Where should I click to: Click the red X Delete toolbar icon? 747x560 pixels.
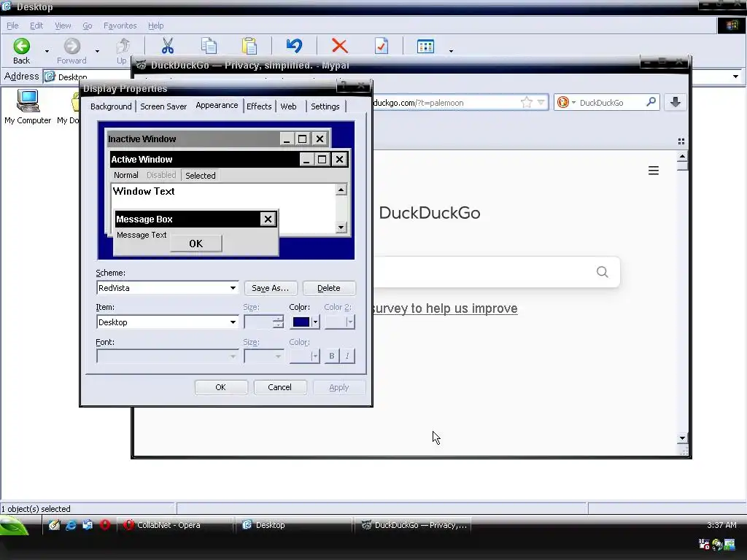coord(340,46)
